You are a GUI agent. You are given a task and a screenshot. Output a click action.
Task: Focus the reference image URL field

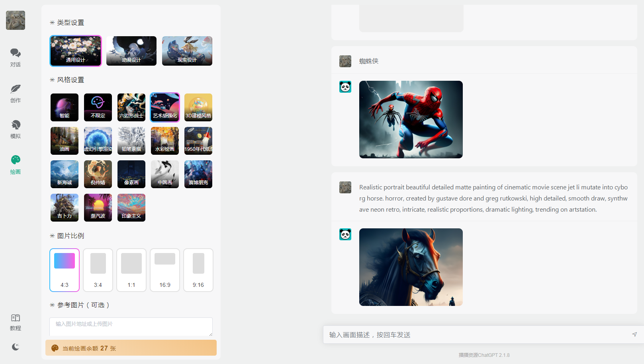coord(131,327)
